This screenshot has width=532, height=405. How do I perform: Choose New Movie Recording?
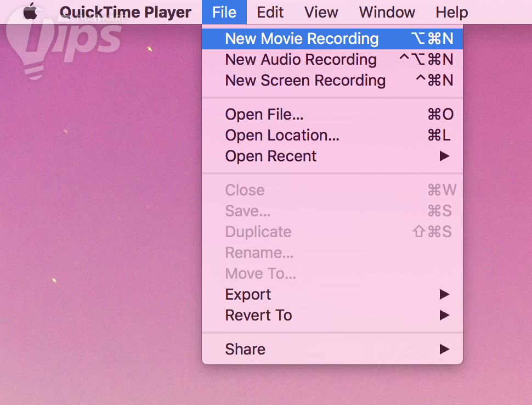pos(302,39)
